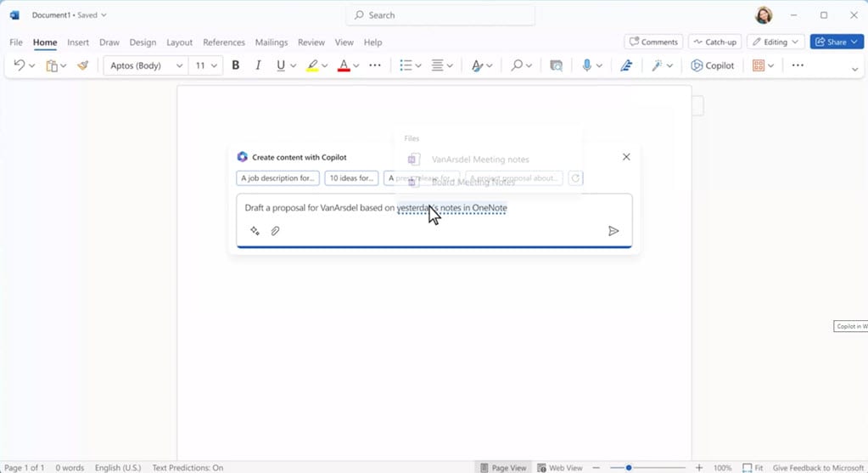Viewport: 868px width, 473px height.
Task: Click the Find magnifier icon in ribbon
Action: tap(517, 65)
